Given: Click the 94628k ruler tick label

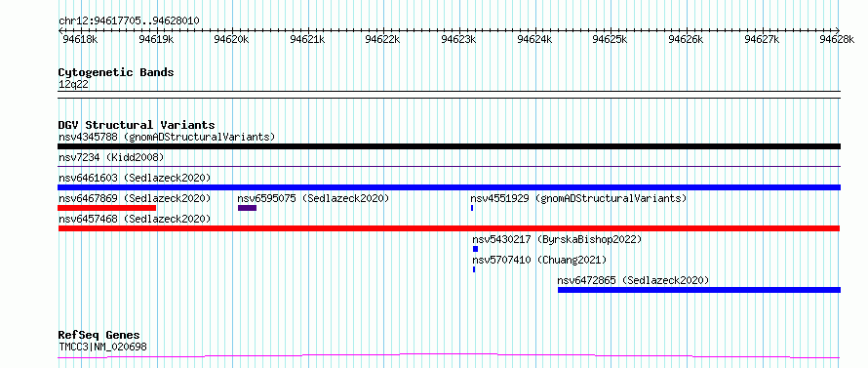Looking at the screenshot, I should point(837,39).
